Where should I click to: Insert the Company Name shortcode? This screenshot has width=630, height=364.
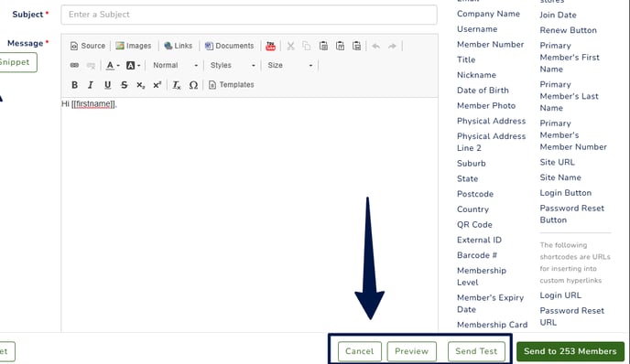[x=488, y=14]
